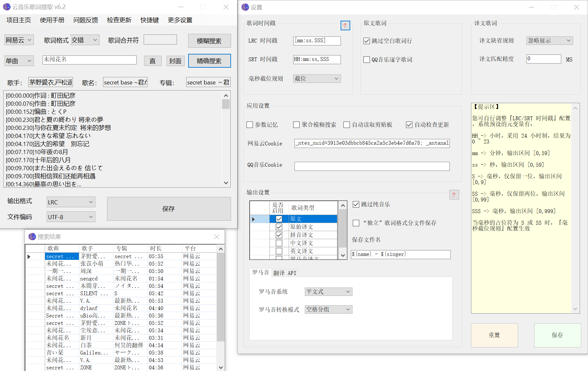
Task: Switch to the 罗马音 tab
Action: (x=261, y=272)
